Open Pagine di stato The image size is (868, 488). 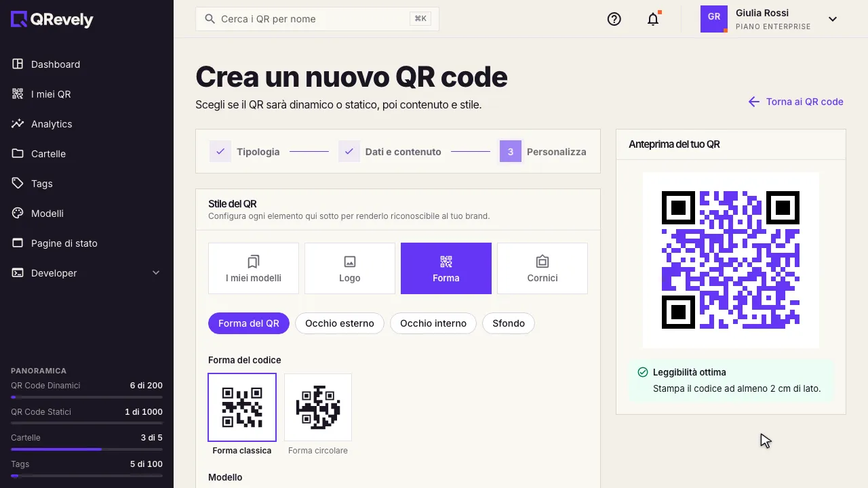pos(87,243)
